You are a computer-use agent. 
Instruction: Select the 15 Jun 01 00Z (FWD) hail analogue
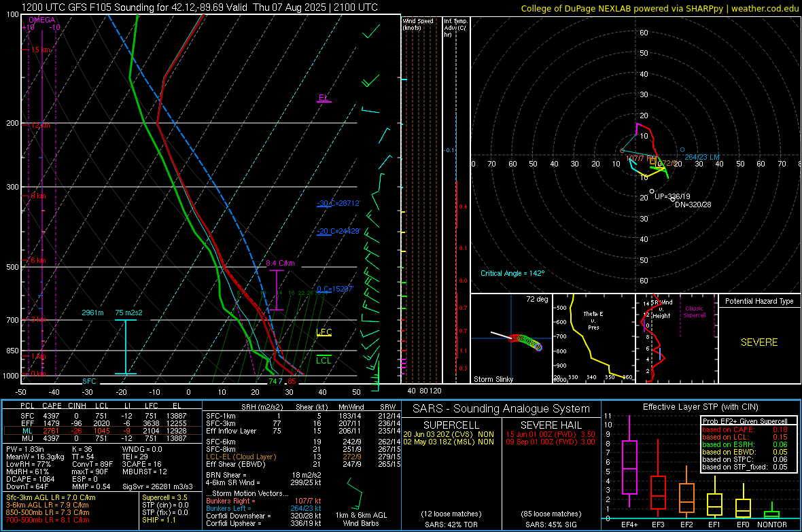(x=551, y=433)
